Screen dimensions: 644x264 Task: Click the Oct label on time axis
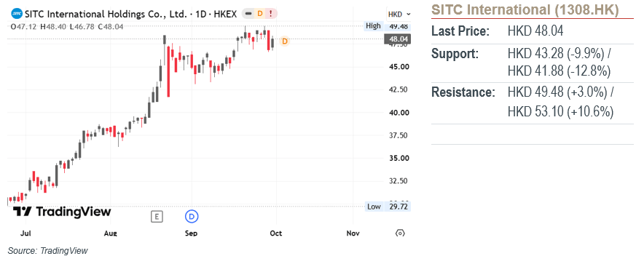tap(275, 233)
